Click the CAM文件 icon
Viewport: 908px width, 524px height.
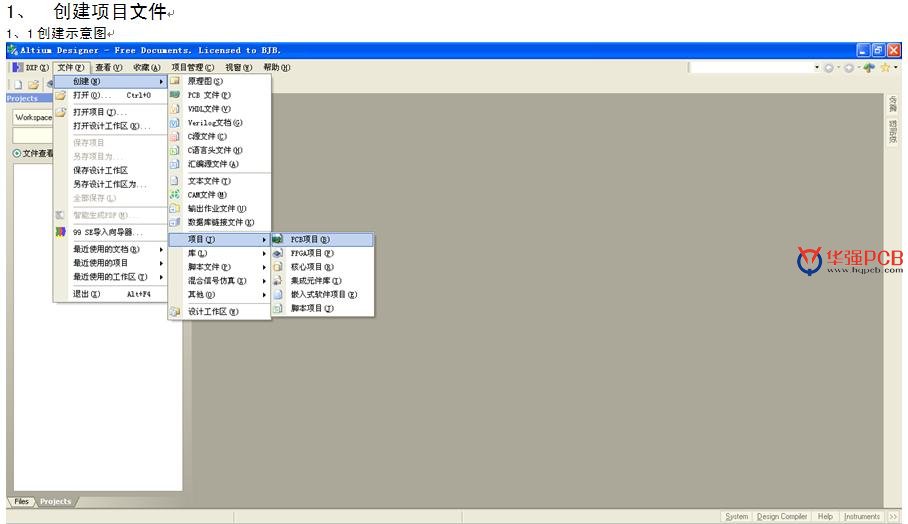[x=175, y=195]
